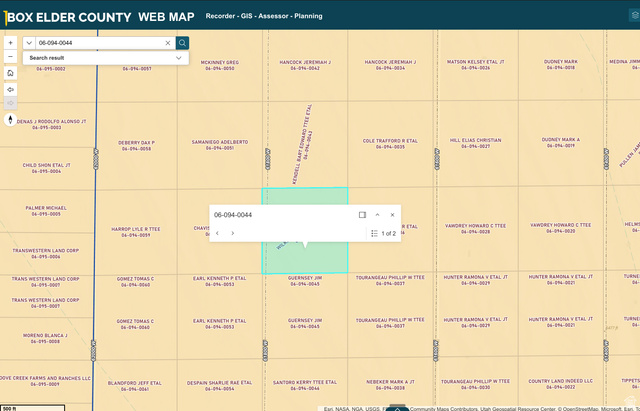Click parcel BLANDFORD JEFF ETAL

pyautogui.click(x=135, y=386)
